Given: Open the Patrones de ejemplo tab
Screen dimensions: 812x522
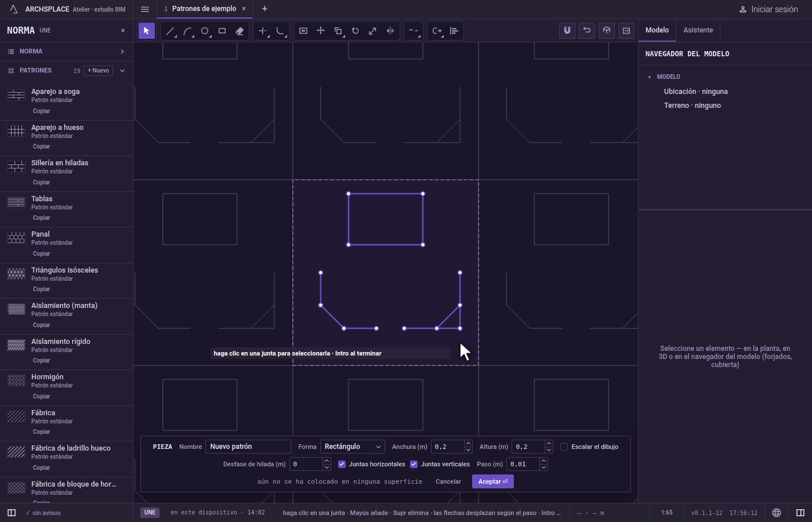Looking at the screenshot, I should pos(204,9).
